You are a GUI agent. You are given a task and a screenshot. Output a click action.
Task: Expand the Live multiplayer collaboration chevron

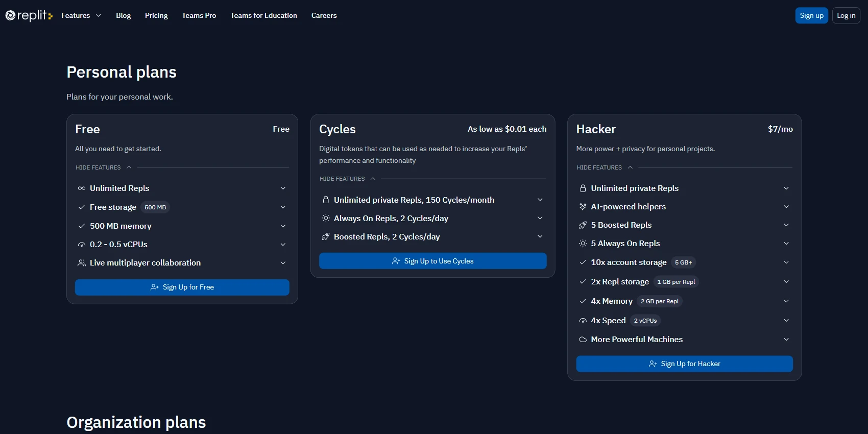tap(283, 263)
